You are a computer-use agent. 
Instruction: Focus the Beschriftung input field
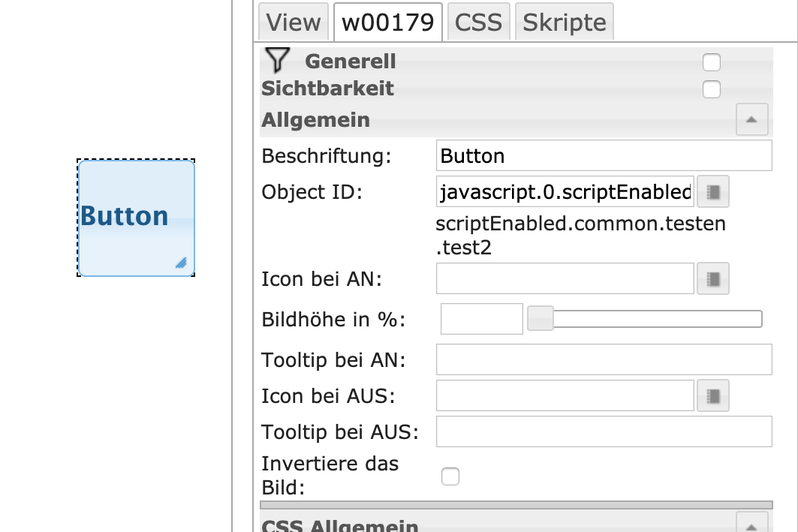pos(604,155)
